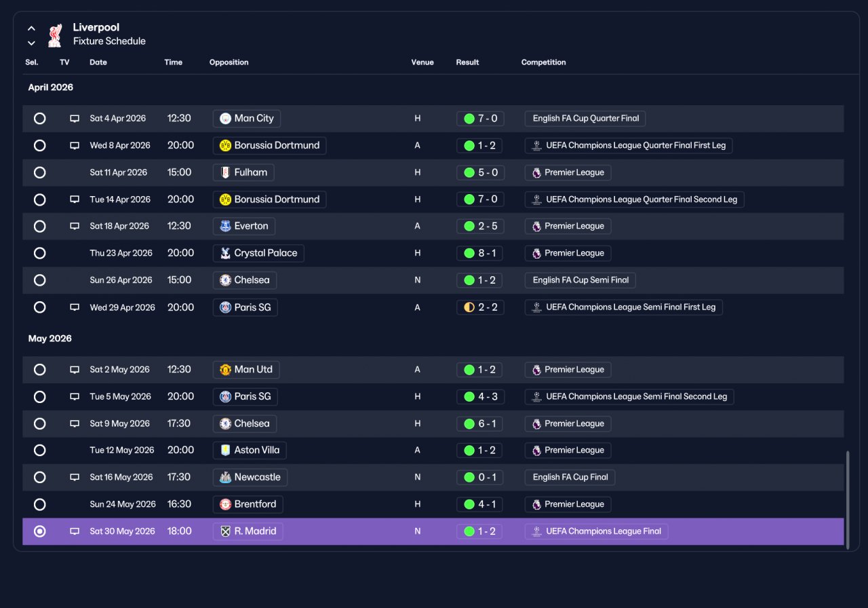Select the radio button for Aston Villa match
The width and height of the screenshot is (868, 608).
[40, 450]
